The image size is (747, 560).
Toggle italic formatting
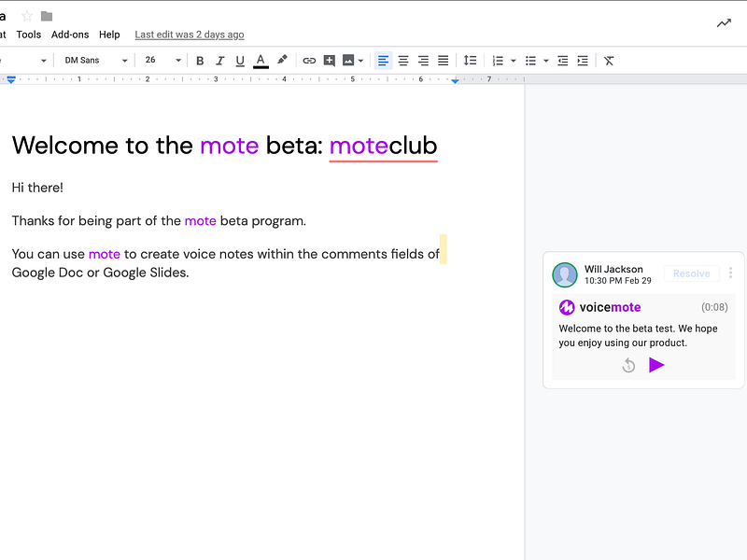219,61
